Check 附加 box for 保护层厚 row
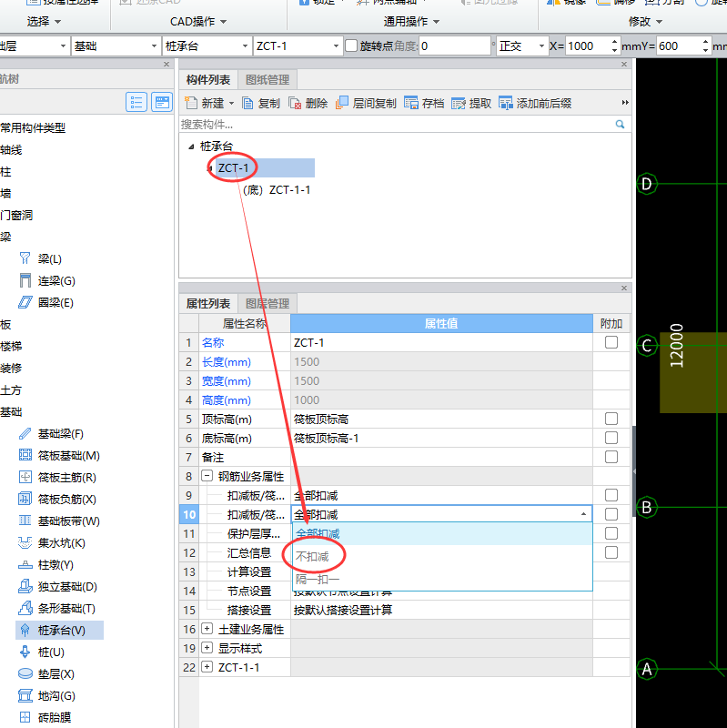Viewport: 727px width, 728px height. click(x=611, y=533)
